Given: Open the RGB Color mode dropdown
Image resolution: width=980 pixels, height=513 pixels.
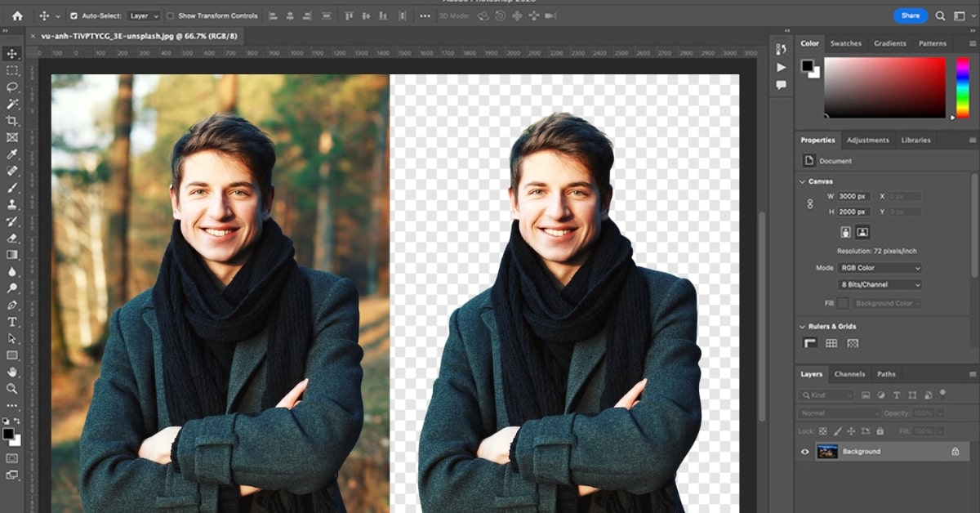Looking at the screenshot, I should point(880,268).
